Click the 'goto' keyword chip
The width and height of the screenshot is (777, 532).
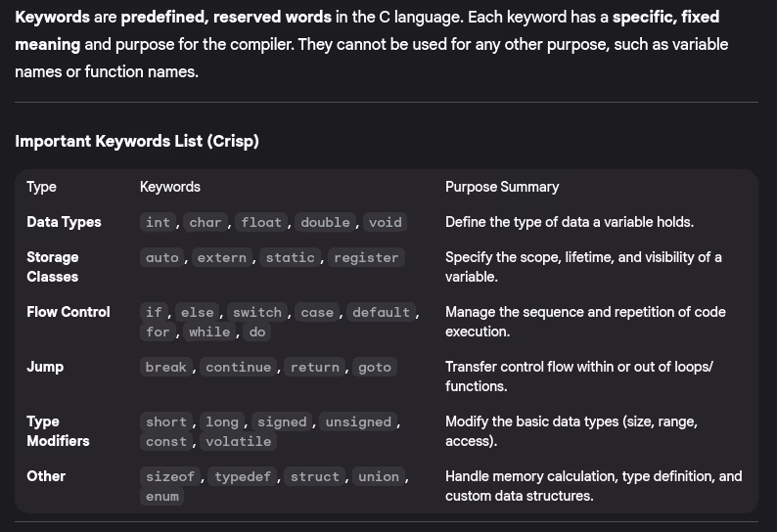(x=374, y=367)
